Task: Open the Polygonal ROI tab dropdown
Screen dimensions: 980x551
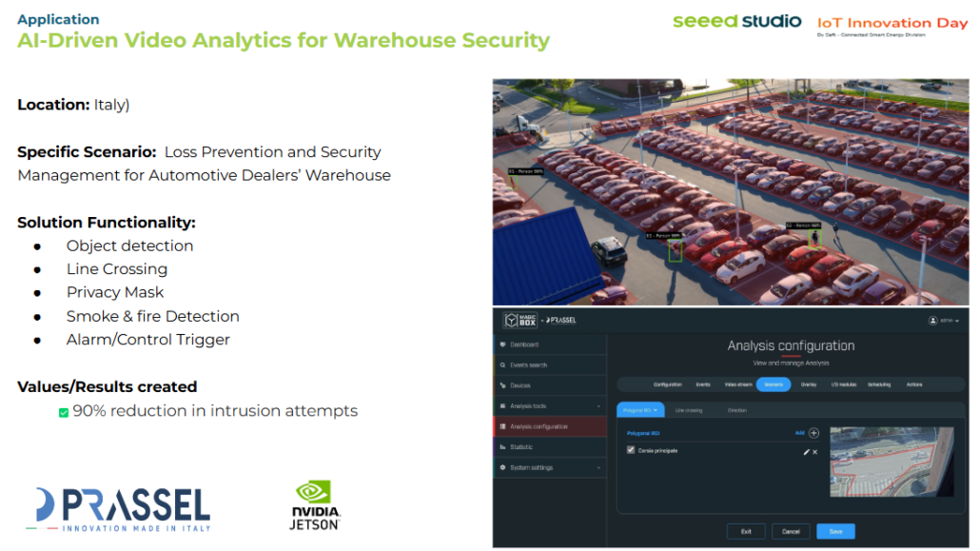Action: (639, 410)
